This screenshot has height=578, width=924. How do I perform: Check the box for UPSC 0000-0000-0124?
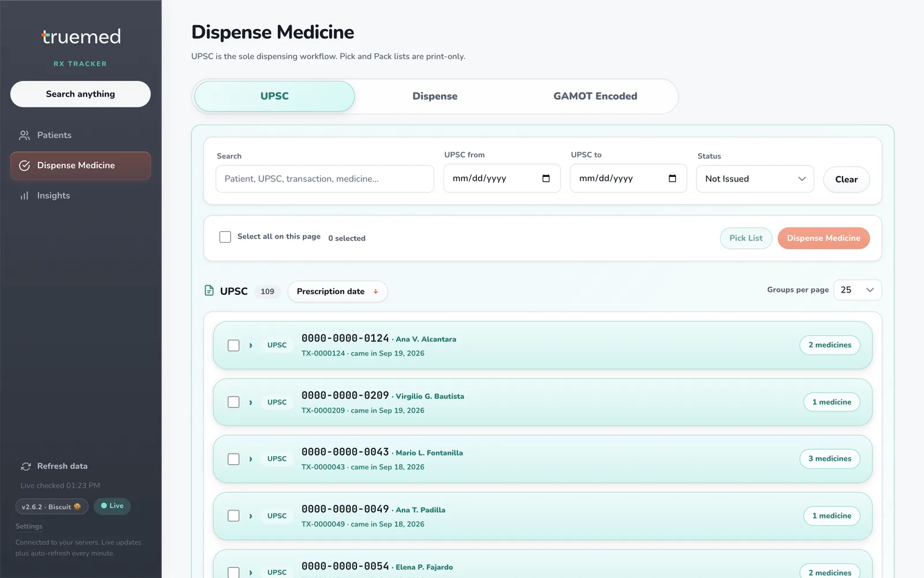(233, 345)
